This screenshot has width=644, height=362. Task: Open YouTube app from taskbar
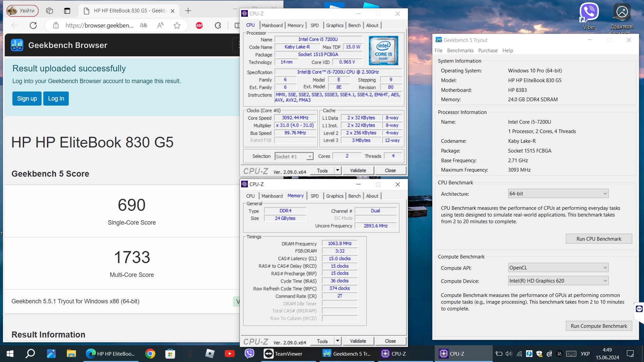click(x=230, y=354)
